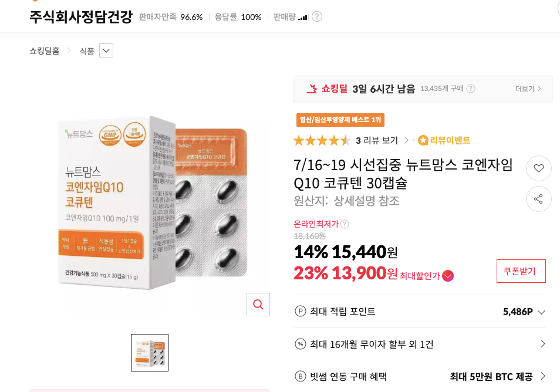Viewport: 560px width, 392px height.
Task: Open the magnifier image zoom icon
Action: pyautogui.click(x=258, y=305)
